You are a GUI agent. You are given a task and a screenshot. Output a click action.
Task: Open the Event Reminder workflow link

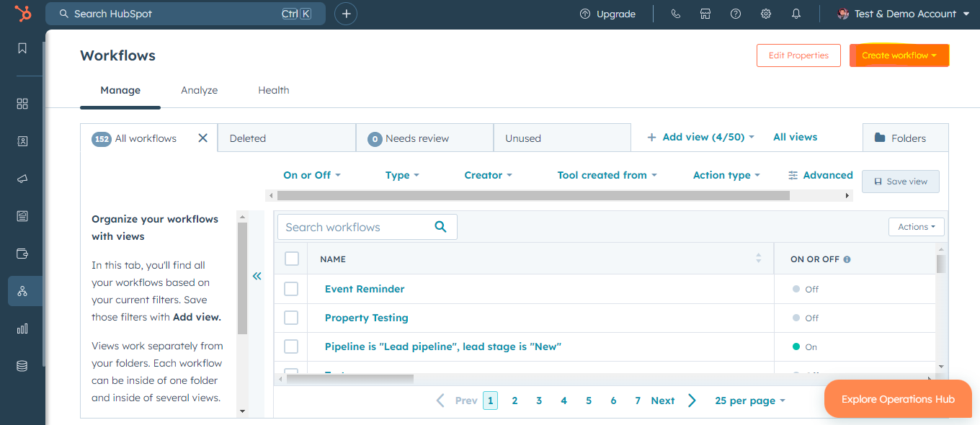(x=364, y=289)
